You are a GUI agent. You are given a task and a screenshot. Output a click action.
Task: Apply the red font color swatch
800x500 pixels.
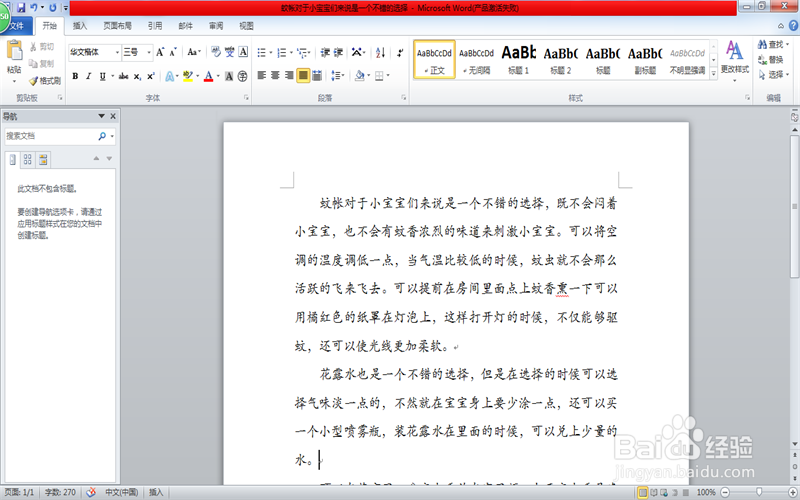pos(208,77)
